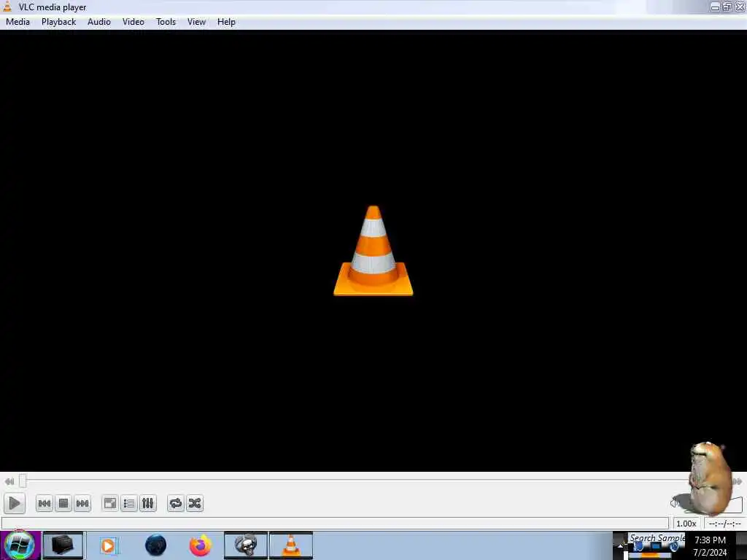Open the dark blue globe browser on taskbar
Image resolution: width=747 pixels, height=560 pixels.
(x=156, y=545)
